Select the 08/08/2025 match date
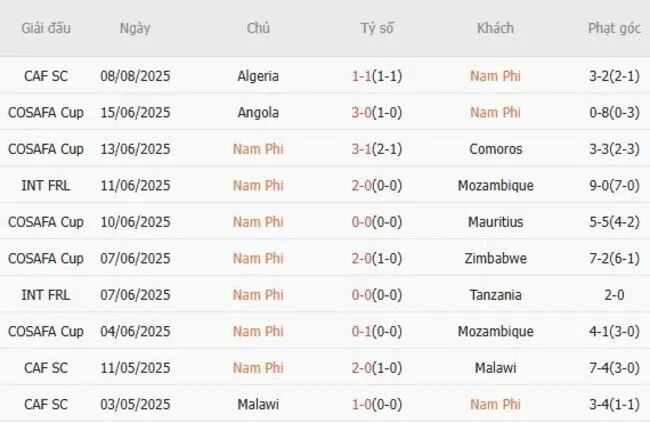The height and width of the screenshot is (423, 650). point(136,75)
